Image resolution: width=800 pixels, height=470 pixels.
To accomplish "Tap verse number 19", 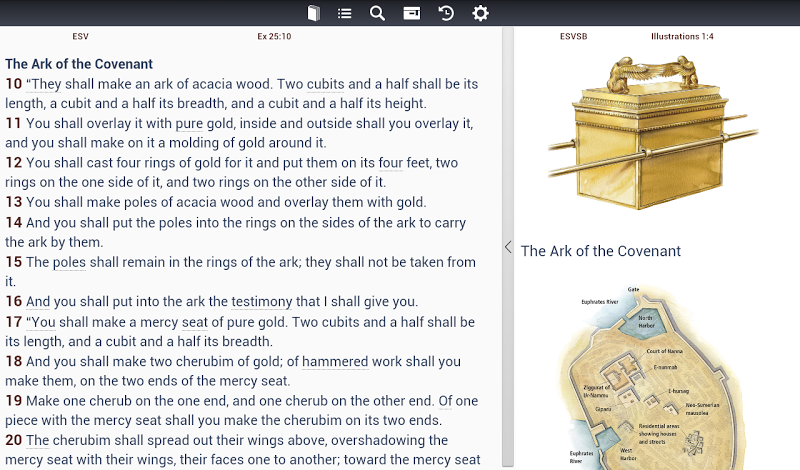I will pyautogui.click(x=14, y=401).
